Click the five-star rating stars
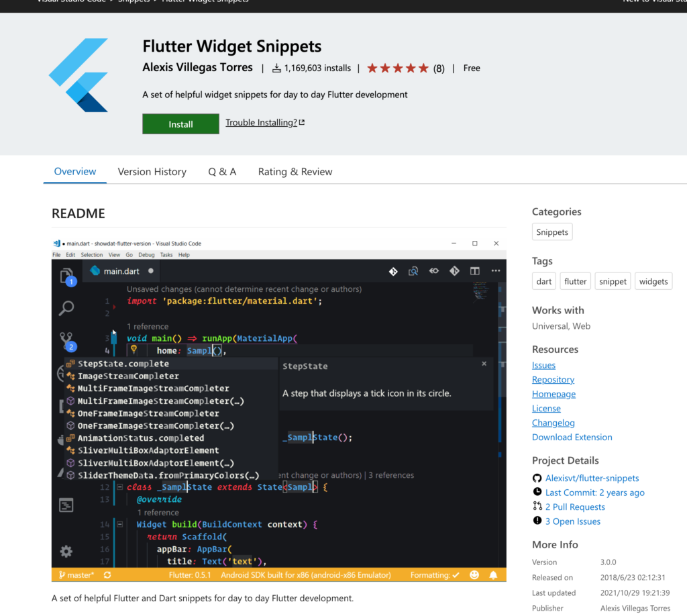This screenshot has width=687, height=616. pyautogui.click(x=398, y=68)
